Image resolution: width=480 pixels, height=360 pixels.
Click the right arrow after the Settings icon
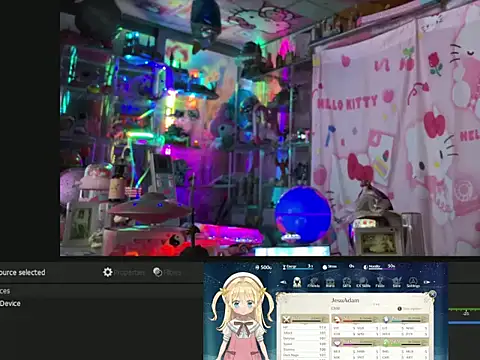click(427, 282)
